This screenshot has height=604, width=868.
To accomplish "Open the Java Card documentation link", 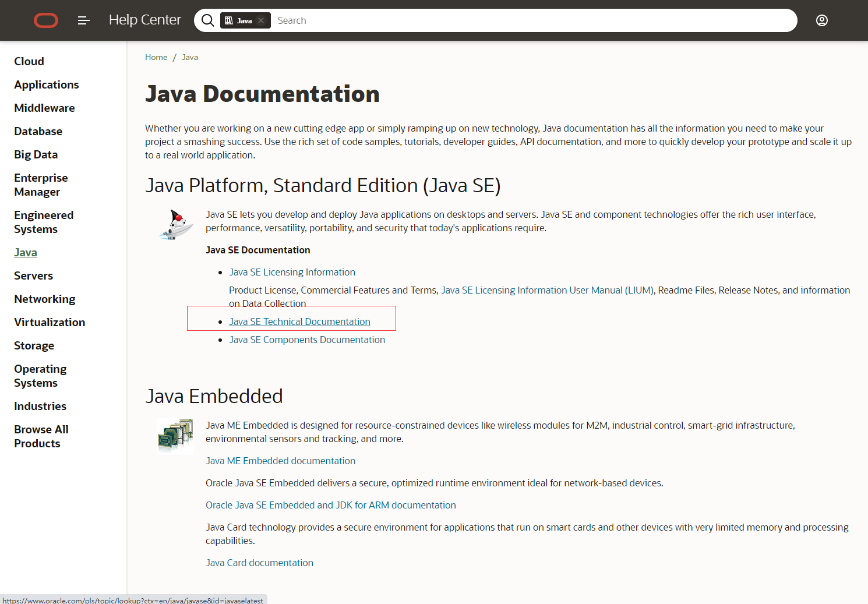I will [x=259, y=563].
